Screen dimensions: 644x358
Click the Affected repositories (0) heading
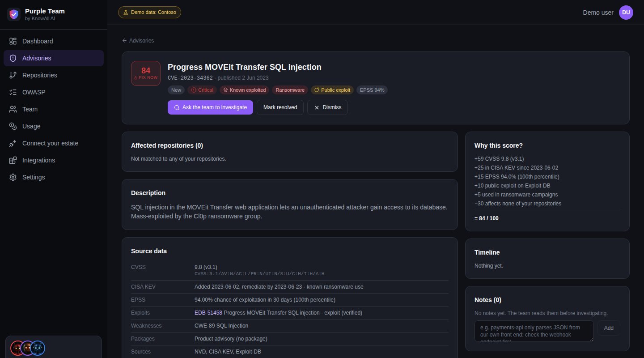167,145
